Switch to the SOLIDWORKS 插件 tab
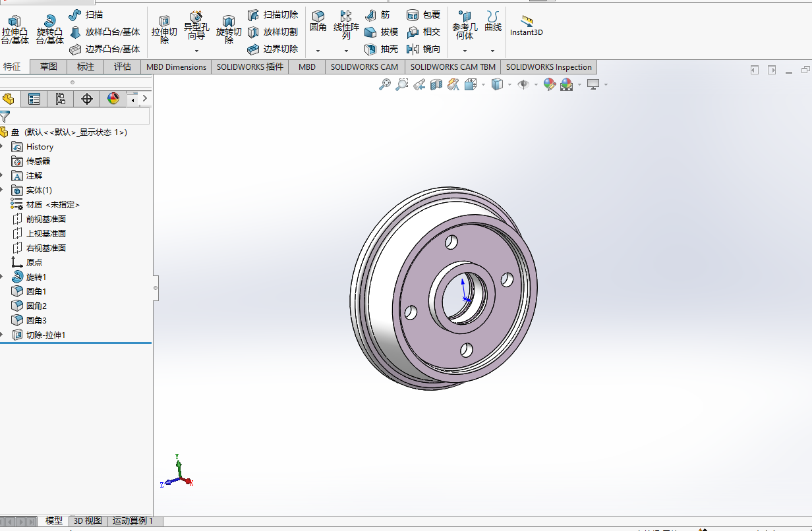The image size is (812, 531). point(250,67)
